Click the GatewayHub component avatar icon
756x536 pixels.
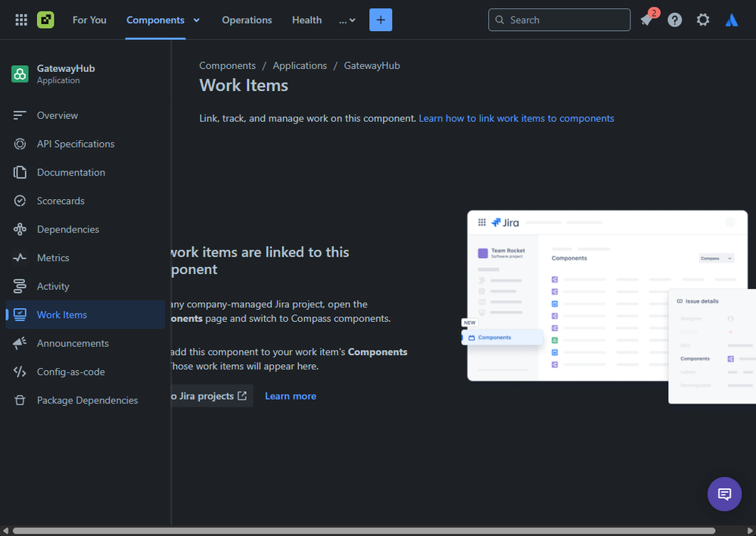coord(20,74)
